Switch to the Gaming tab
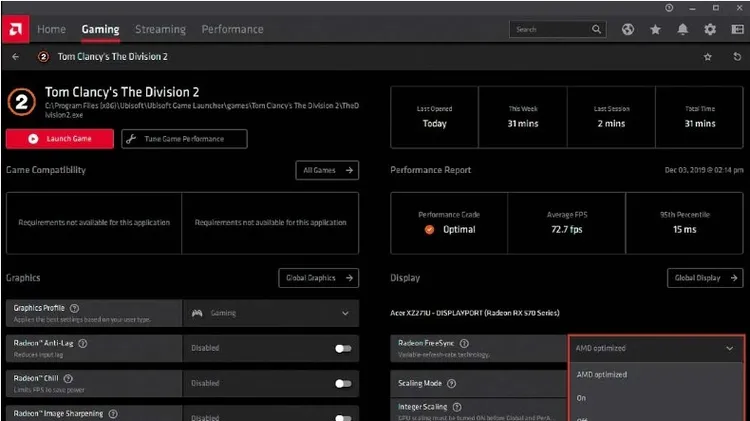Screen dimensions: 750x421 click(x=100, y=29)
